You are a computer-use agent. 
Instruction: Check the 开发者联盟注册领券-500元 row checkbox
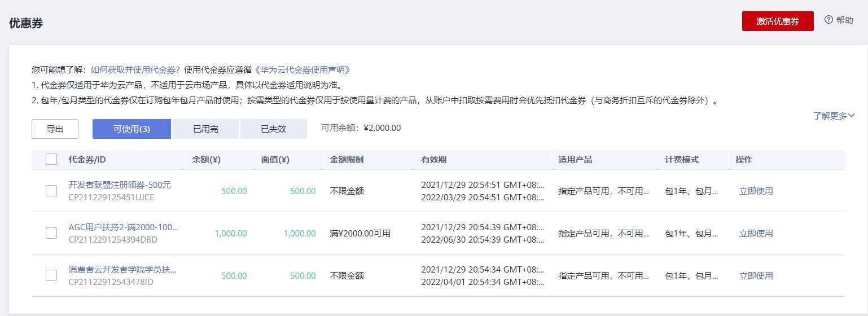(51, 191)
